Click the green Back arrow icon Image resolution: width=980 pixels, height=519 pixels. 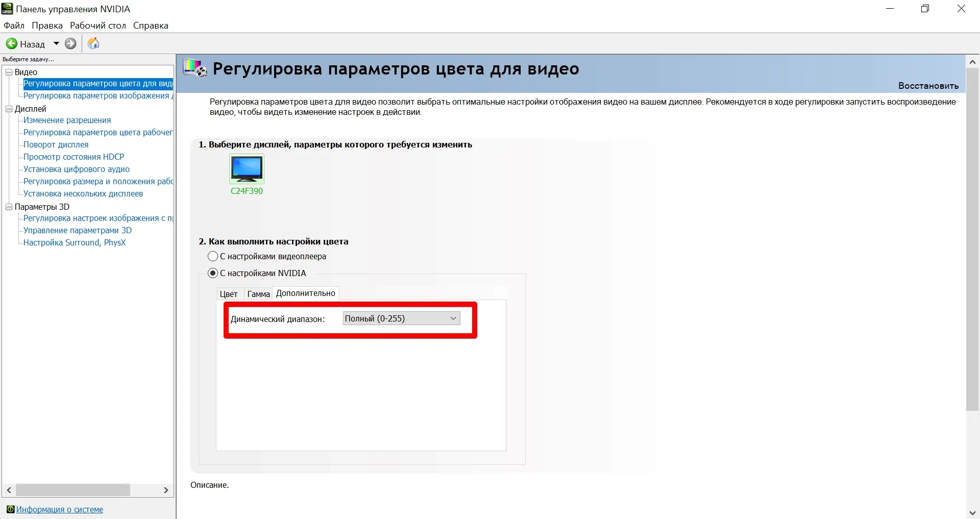click(11, 44)
